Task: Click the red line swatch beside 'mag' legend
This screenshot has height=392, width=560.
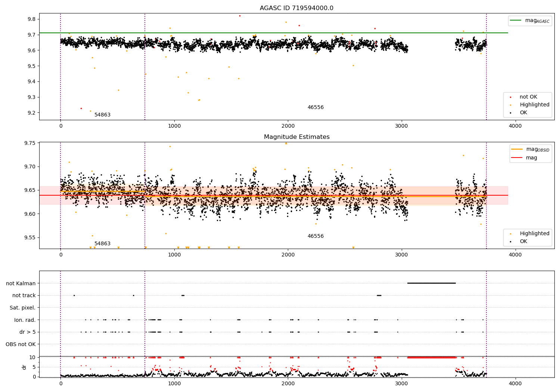Action: click(517, 158)
